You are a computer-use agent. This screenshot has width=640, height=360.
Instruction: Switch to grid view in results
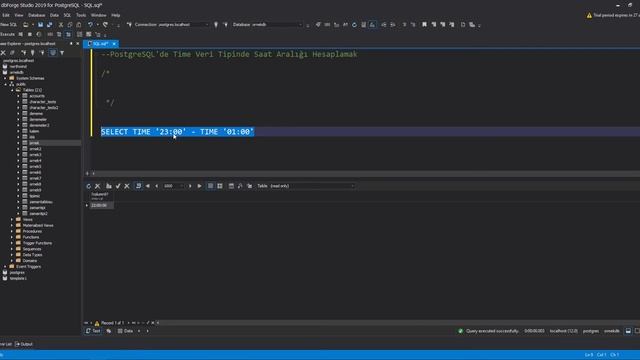click(210, 186)
